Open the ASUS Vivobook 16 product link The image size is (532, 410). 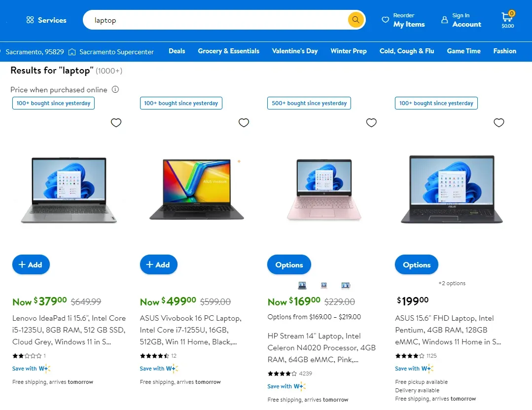[190, 330]
